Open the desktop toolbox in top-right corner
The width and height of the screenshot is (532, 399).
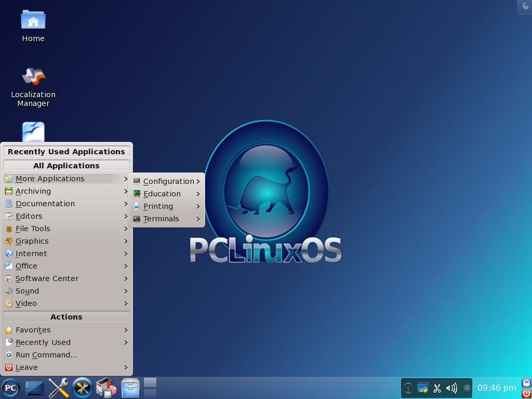pos(525,7)
